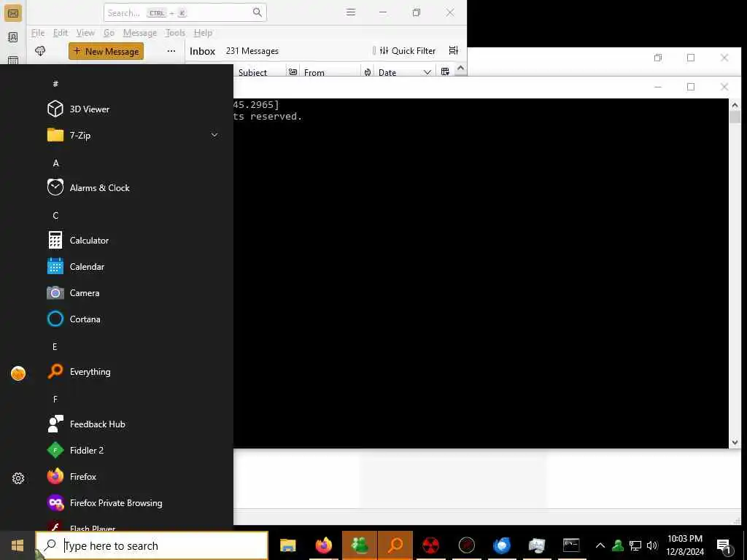747x560 pixels.
Task: Open the Mail space in Thunderbird sidebar
Action: point(13,13)
